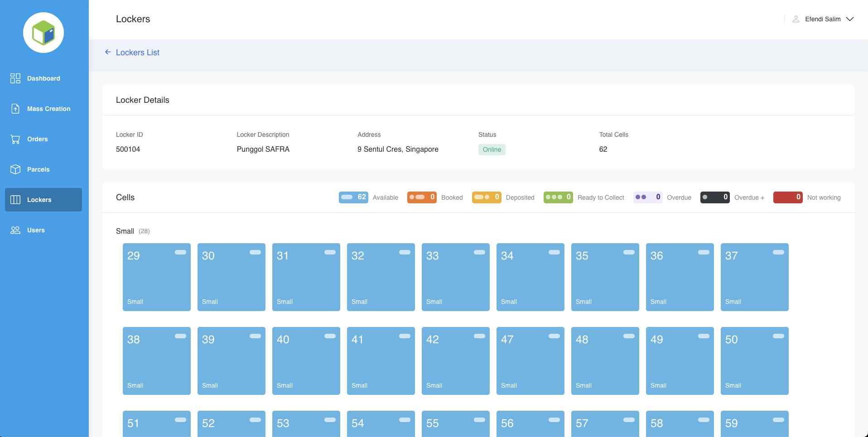Screen dimensions: 868x437
Task: Click the Mass Creation upload icon
Action: click(15, 109)
